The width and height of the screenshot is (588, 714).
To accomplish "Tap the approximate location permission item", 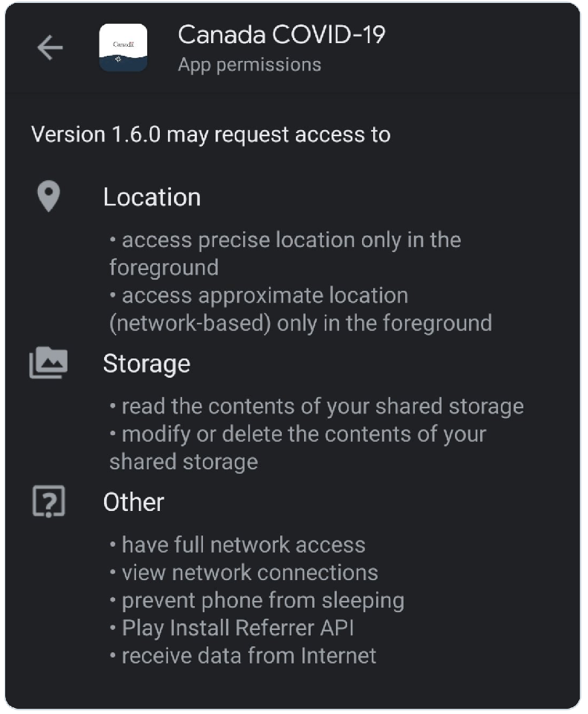I will point(300,309).
